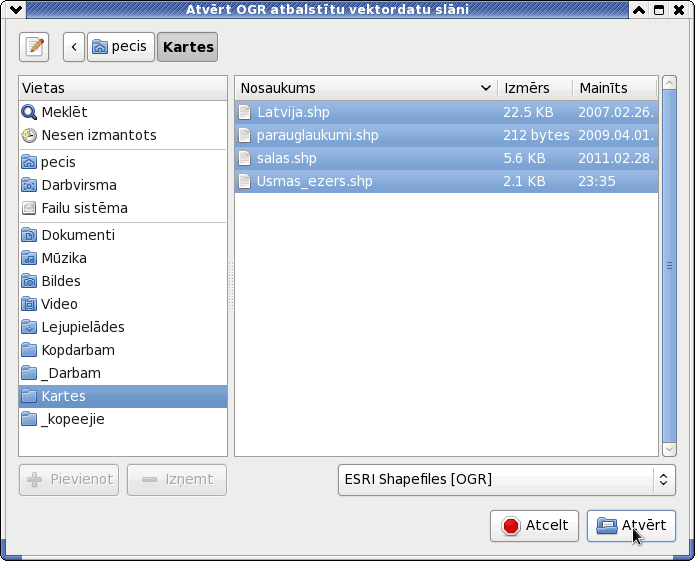This screenshot has width=695, height=561.
Task: Select the Kartes breadcrumb button
Action: [x=187, y=47]
